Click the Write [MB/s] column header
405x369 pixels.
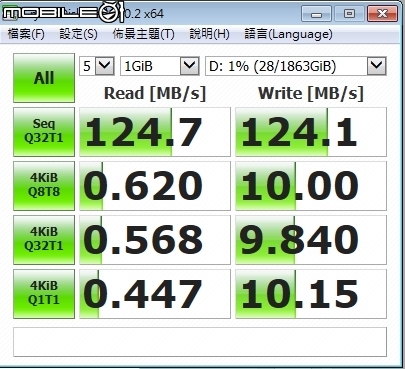coord(311,93)
